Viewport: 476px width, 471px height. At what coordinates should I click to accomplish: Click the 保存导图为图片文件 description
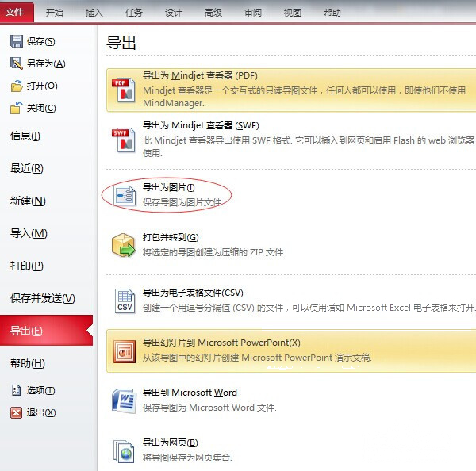click(x=182, y=202)
